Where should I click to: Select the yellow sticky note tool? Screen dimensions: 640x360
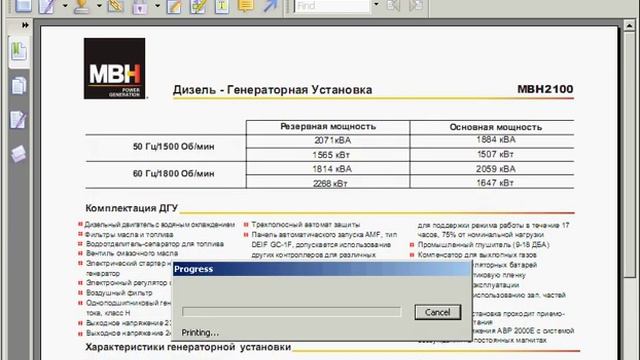(246, 5)
